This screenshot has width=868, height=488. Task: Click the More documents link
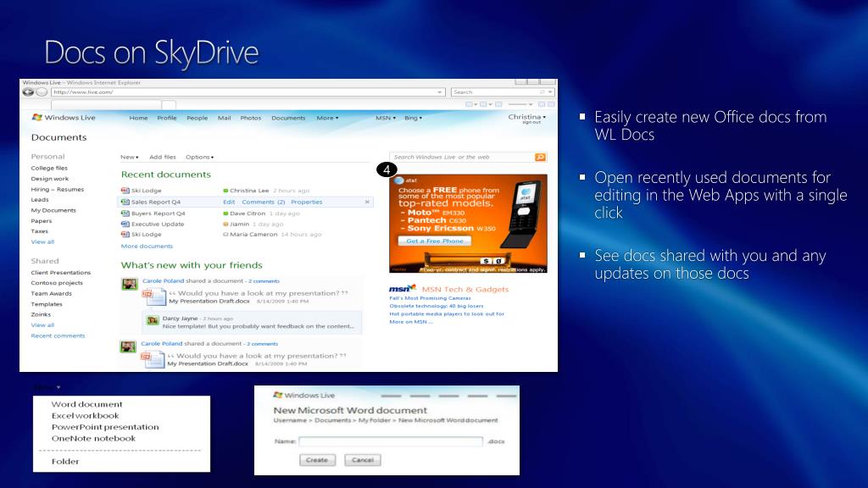tap(147, 247)
